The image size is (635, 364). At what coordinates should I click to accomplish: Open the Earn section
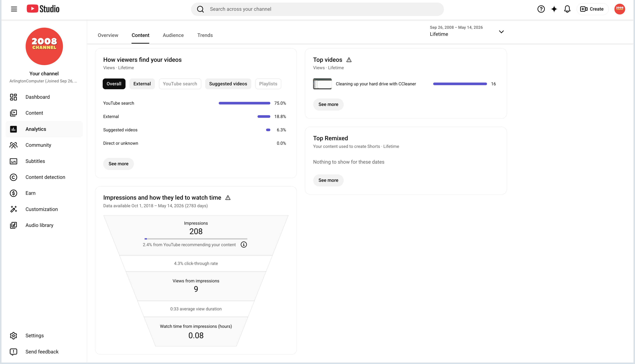(x=44, y=193)
